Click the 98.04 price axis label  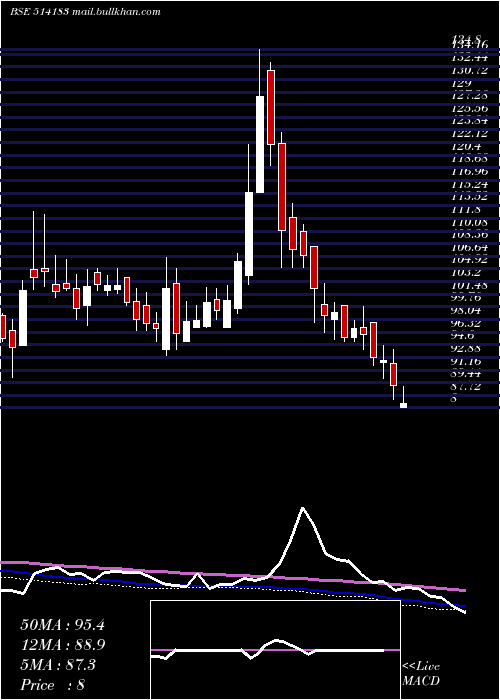tap(467, 311)
